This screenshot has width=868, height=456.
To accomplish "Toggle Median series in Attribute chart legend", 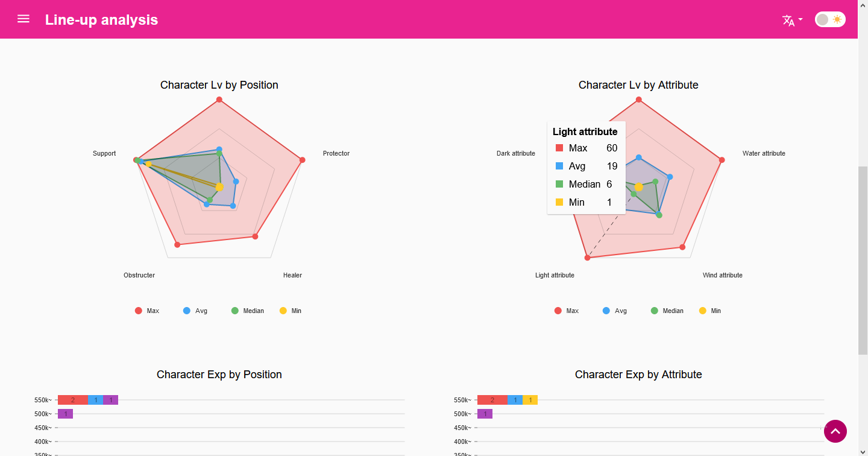I will click(x=667, y=311).
